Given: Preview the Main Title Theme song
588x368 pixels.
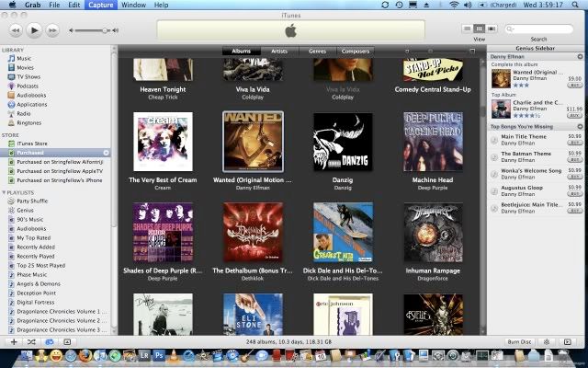Looking at the screenshot, I should click(495, 139).
